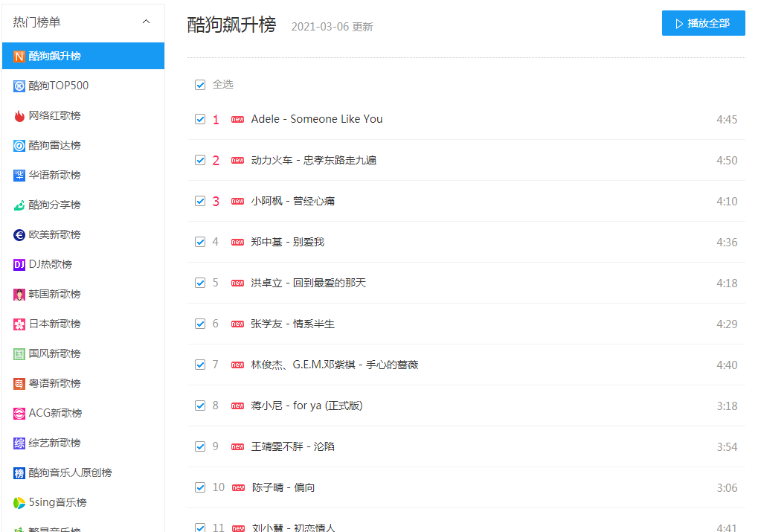Screen dimensions: 761x532
Task: Click the new badge beside 洪卓立 song
Action: pyautogui.click(x=238, y=283)
